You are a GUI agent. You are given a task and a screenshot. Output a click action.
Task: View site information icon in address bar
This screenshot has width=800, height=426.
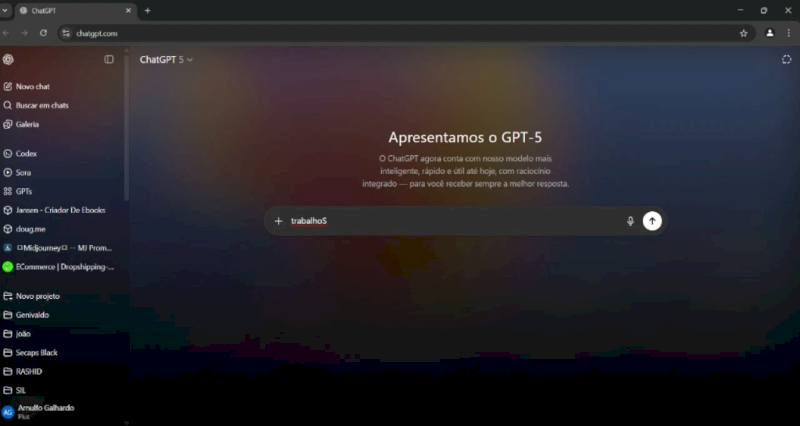click(x=65, y=33)
